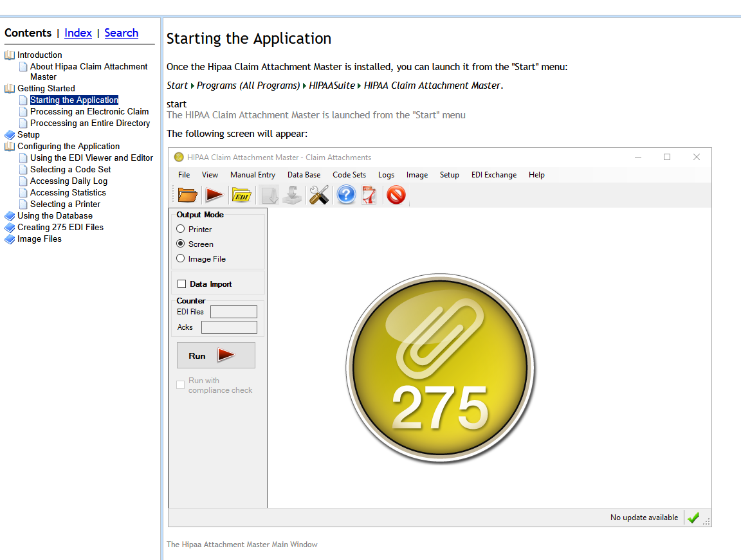This screenshot has height=560, width=741.
Task: Click the Run button
Action: (x=216, y=356)
